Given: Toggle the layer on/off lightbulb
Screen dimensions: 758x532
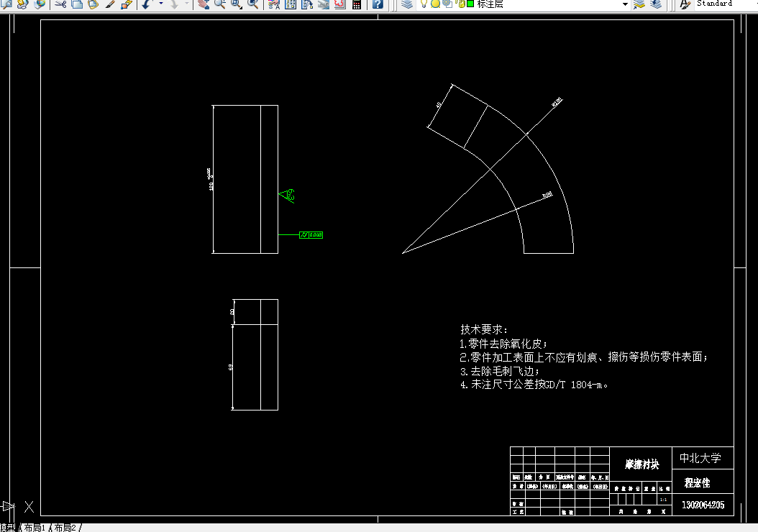Looking at the screenshot, I should 424,4.
